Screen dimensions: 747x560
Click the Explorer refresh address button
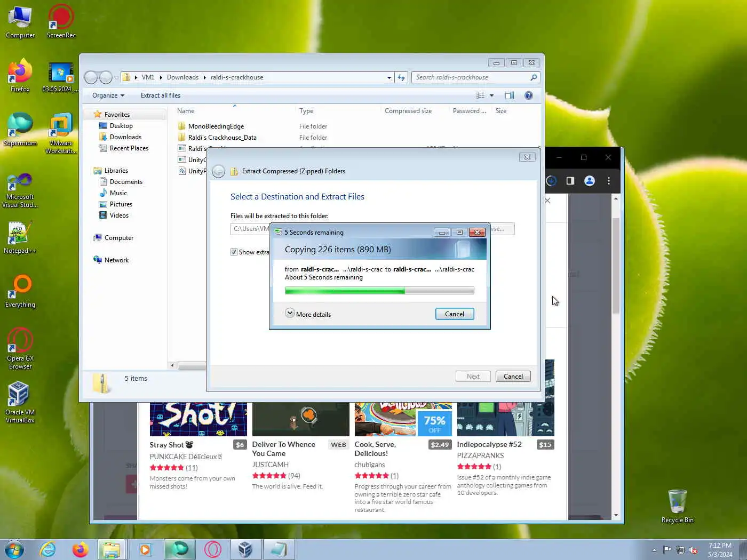pyautogui.click(x=401, y=77)
